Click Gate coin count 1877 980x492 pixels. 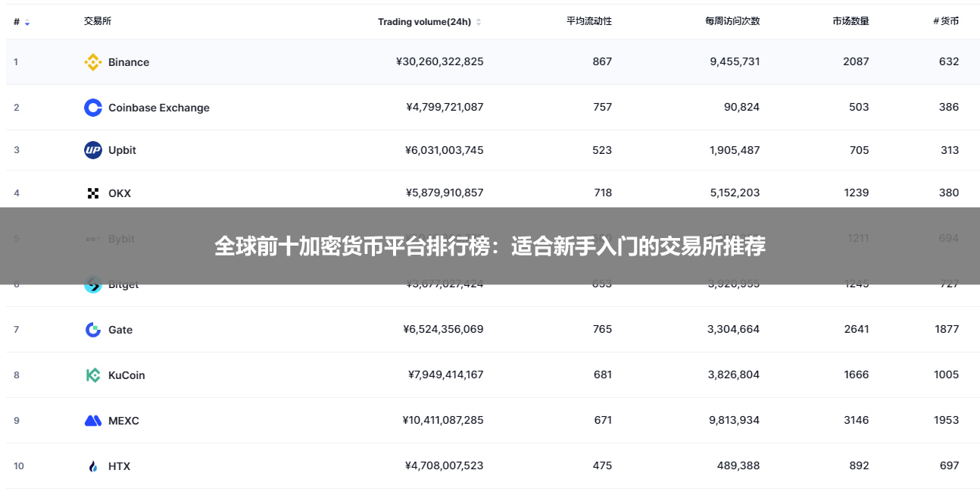tap(947, 329)
